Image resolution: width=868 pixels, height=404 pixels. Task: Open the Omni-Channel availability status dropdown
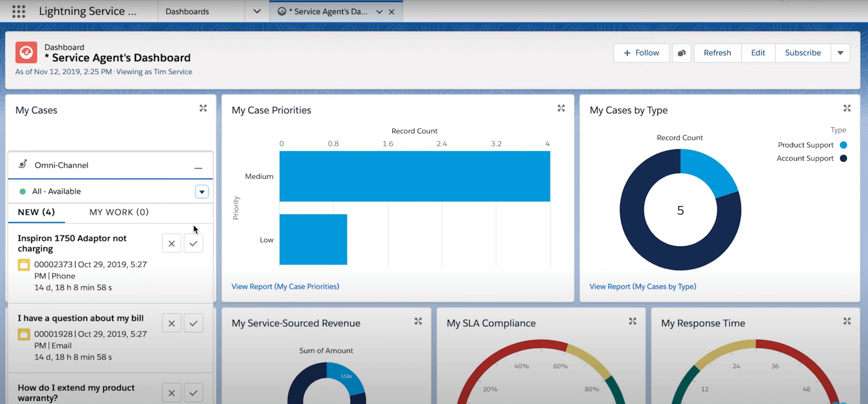(202, 192)
